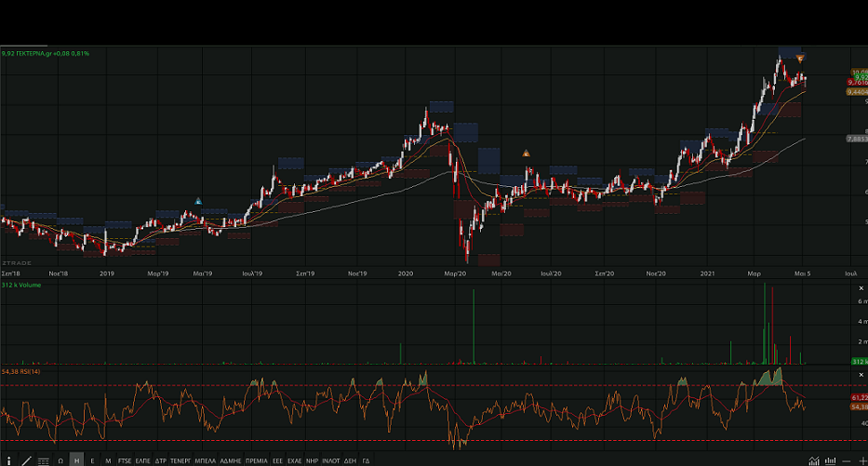Click the bar chart indicators icon
Viewport: 868px width, 466px height.
pyautogui.click(x=829, y=460)
